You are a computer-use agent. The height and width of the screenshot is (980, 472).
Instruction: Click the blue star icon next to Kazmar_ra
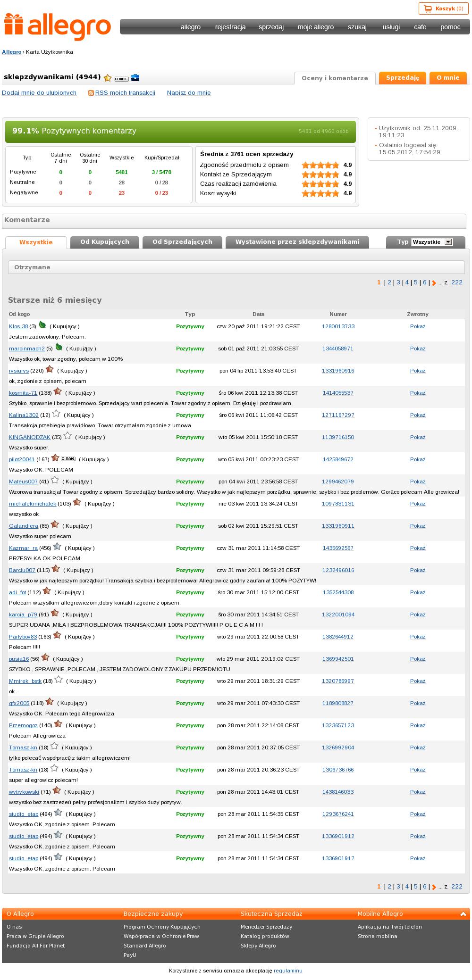[57, 547]
